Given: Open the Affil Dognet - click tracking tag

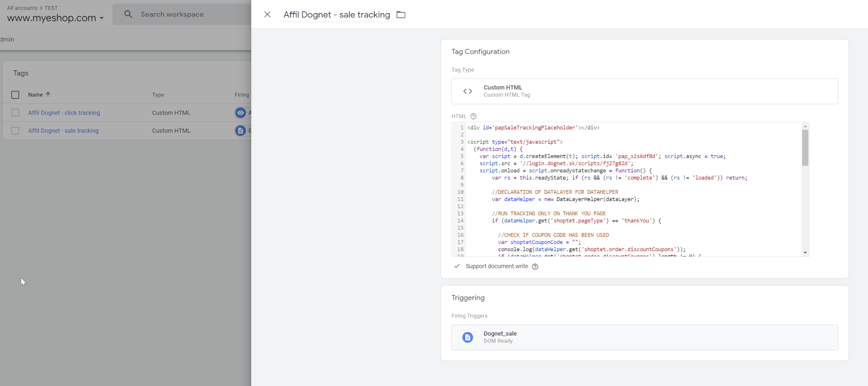Looking at the screenshot, I should click(x=64, y=113).
